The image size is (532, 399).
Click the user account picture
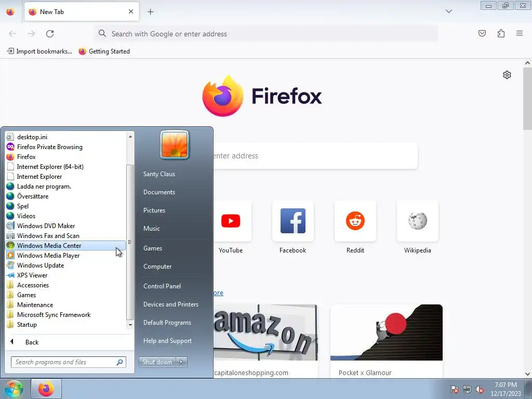coord(175,145)
